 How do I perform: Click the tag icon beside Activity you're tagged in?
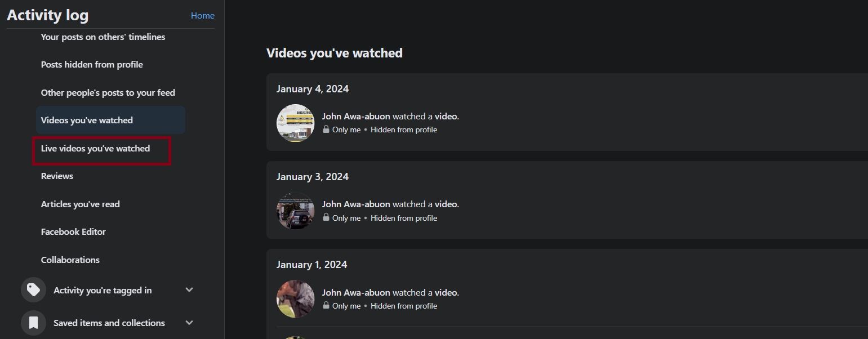pyautogui.click(x=33, y=289)
